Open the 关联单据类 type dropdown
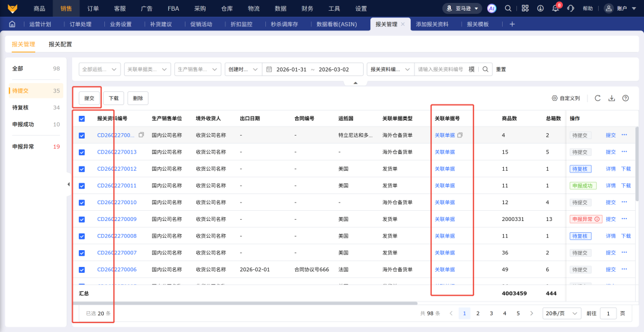644x332 pixels. 147,69
